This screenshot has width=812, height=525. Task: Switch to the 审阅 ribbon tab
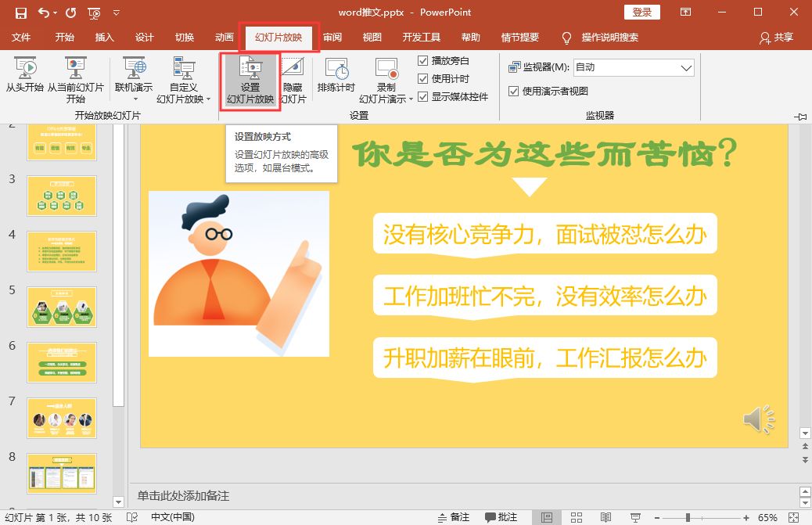(332, 36)
